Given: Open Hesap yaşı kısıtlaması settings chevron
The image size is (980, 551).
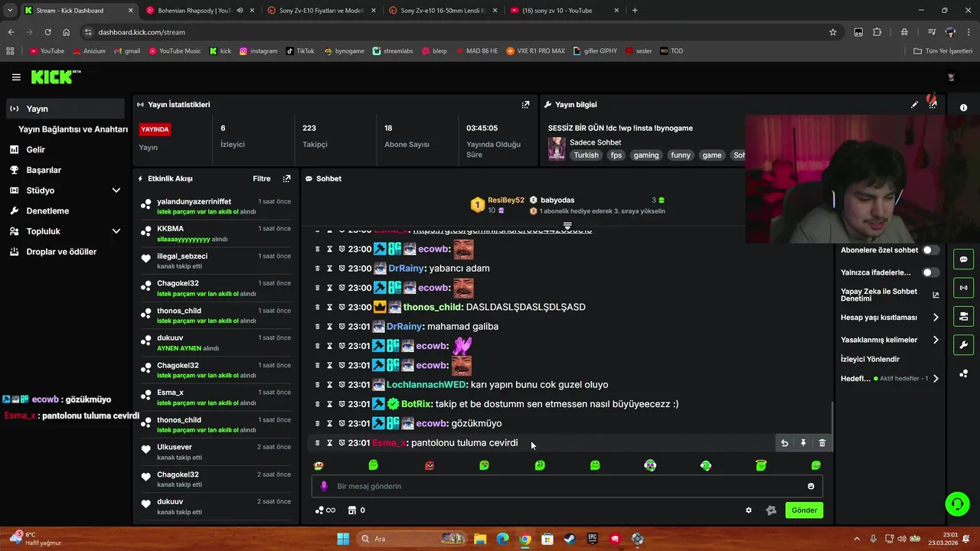Looking at the screenshot, I should (x=936, y=318).
